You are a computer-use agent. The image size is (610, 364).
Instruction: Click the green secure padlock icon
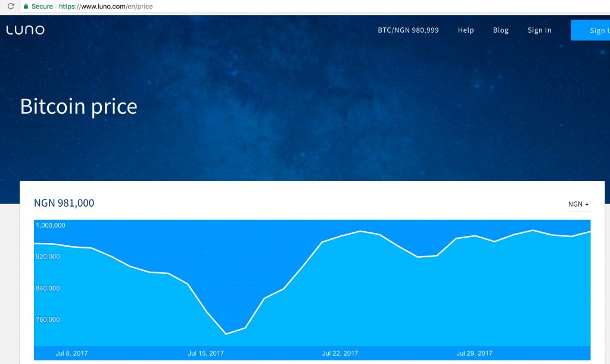tap(26, 6)
